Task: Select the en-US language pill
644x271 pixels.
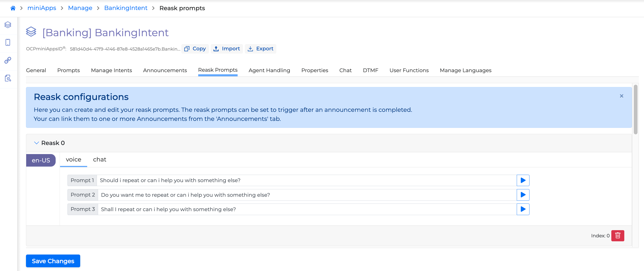Action: pyautogui.click(x=41, y=160)
